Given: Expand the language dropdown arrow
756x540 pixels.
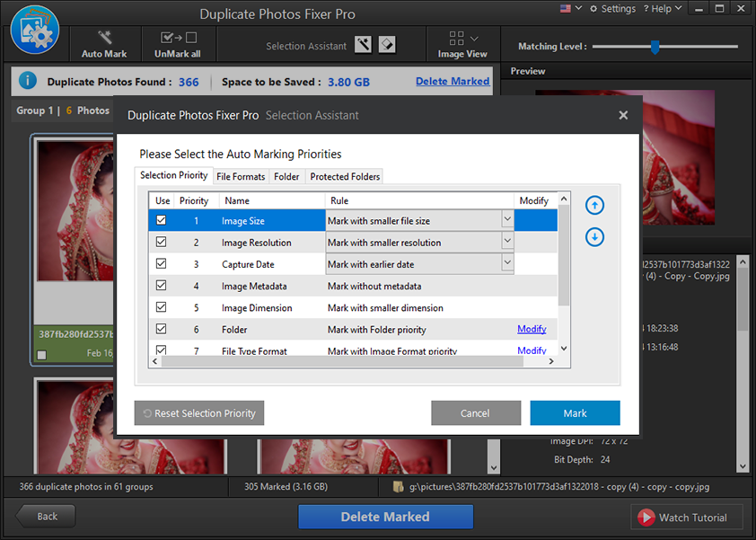Looking at the screenshot, I should (x=578, y=8).
